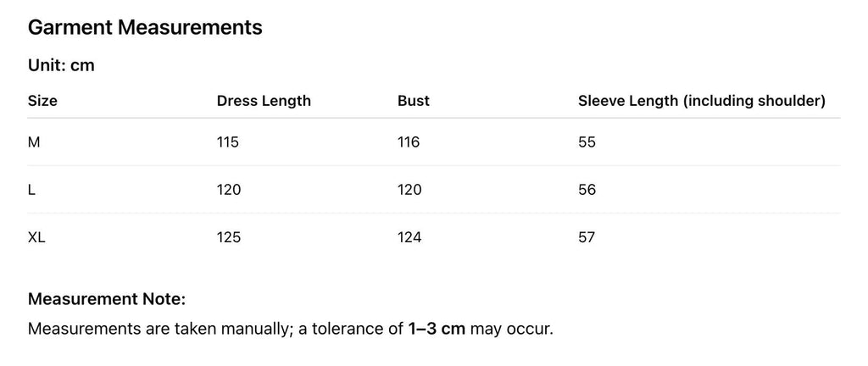
Task: Select the Unit: cm label
Action: pyautogui.click(x=61, y=65)
